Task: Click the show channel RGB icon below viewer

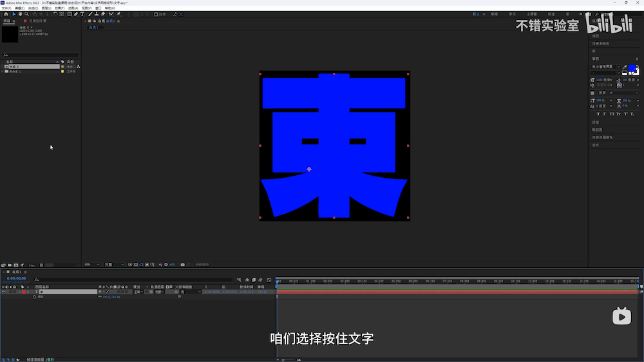Action: point(160,265)
